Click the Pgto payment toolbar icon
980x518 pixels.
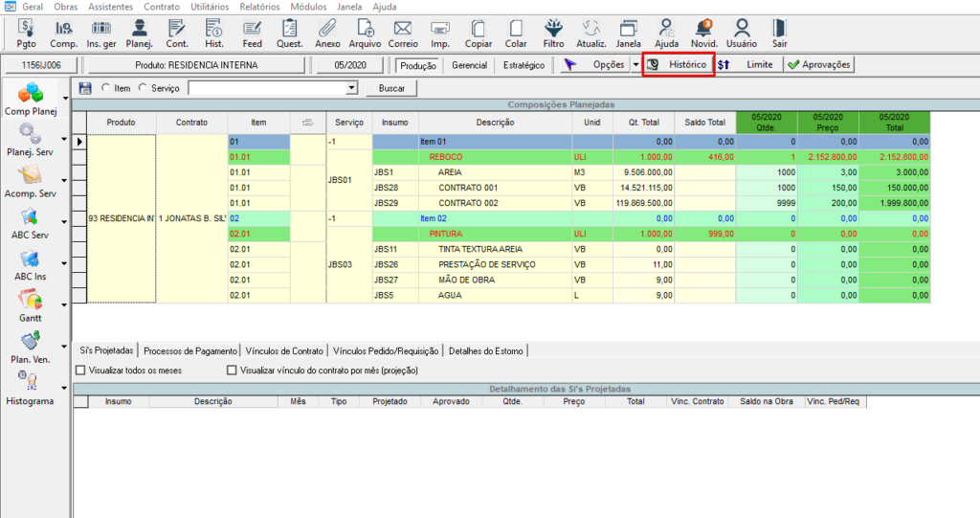pos(26,33)
